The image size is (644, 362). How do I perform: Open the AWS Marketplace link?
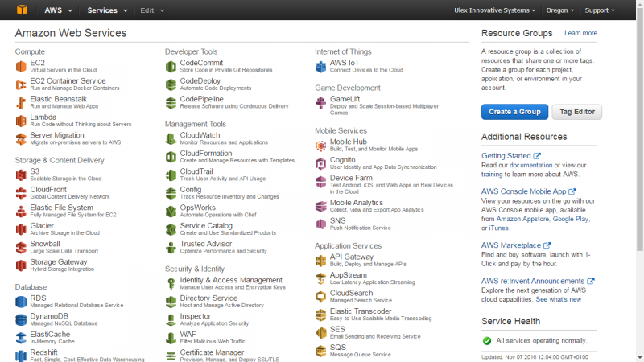516,245
